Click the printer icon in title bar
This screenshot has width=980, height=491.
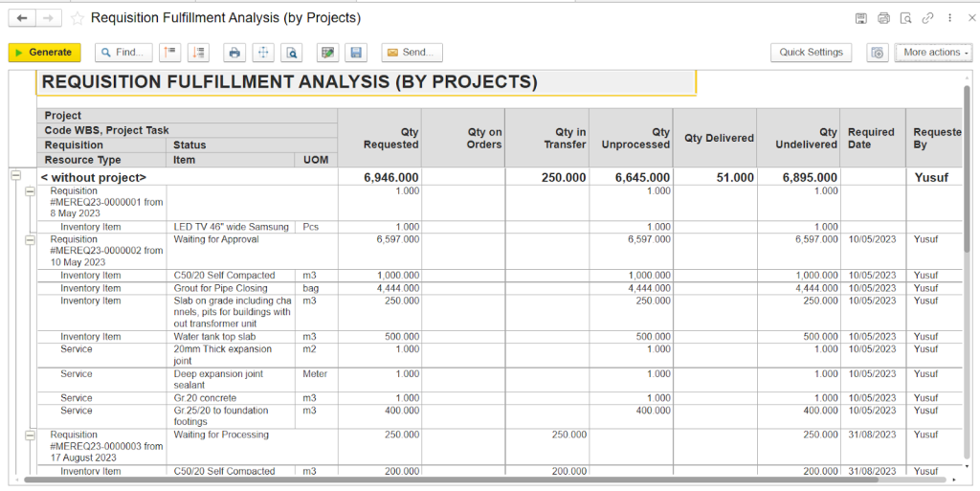(x=883, y=18)
